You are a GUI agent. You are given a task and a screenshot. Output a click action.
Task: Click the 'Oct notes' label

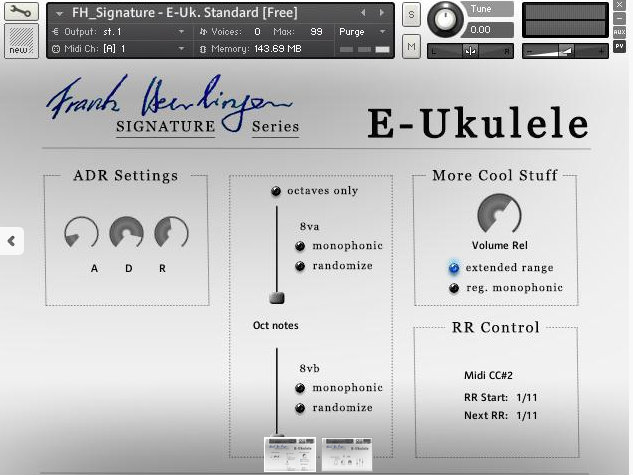coord(276,326)
